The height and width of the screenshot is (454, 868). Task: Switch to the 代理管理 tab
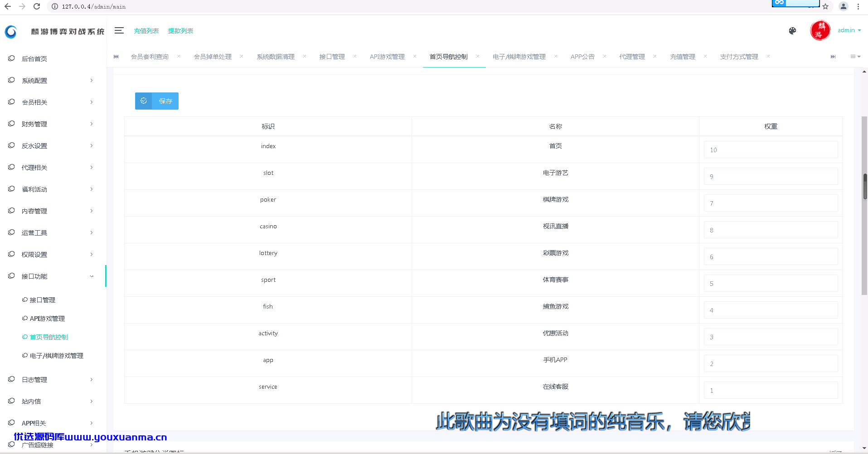(632, 57)
